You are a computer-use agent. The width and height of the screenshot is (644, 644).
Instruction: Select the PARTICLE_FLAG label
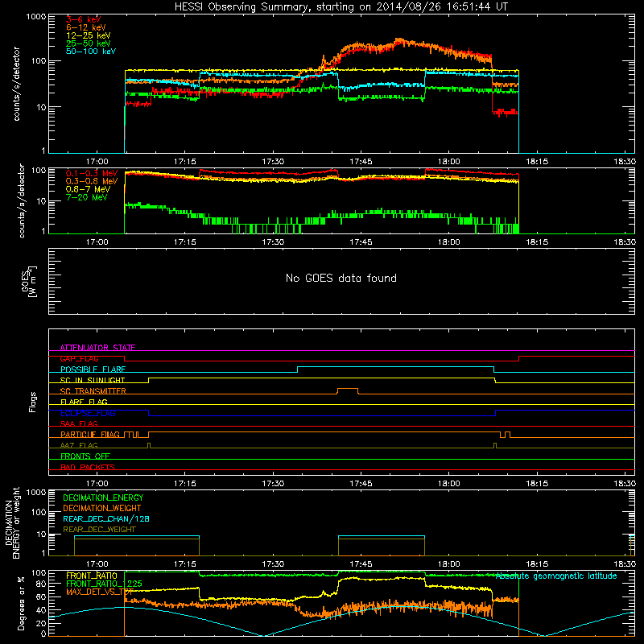(90, 435)
